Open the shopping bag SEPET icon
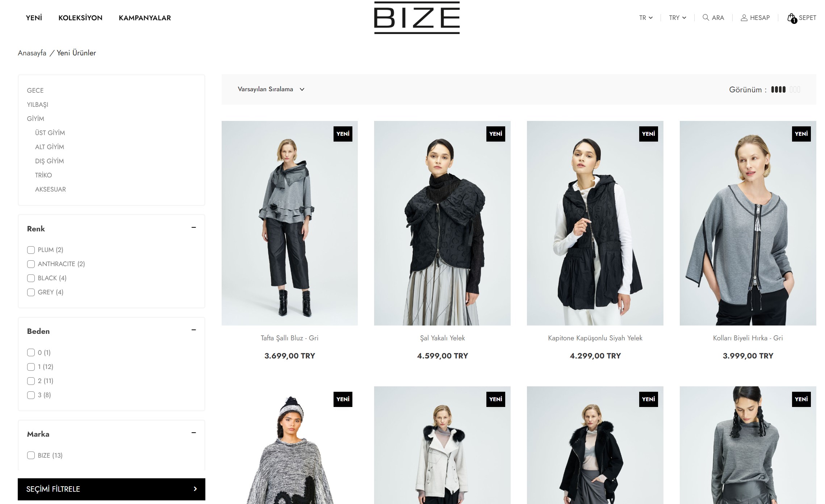Image resolution: width=825 pixels, height=504 pixels. 792,18
